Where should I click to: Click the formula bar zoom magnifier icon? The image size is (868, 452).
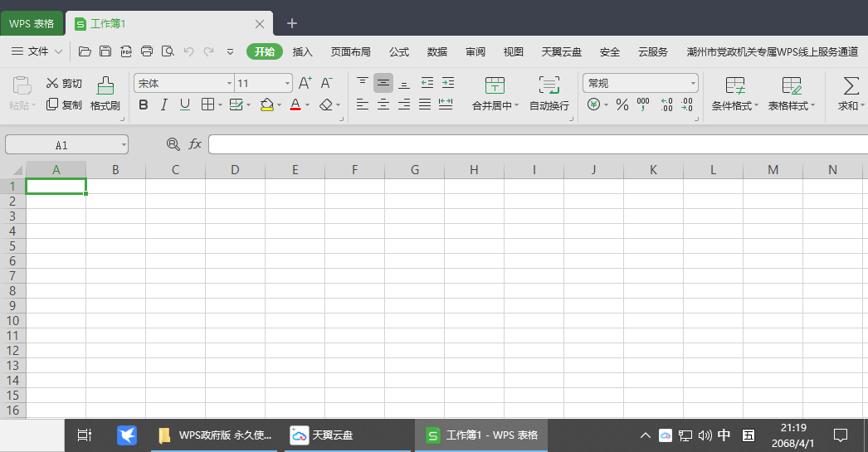[x=173, y=144]
